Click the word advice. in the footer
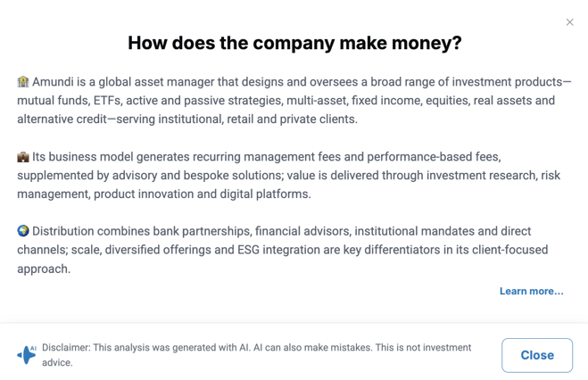This screenshot has width=588, height=380. 57,362
